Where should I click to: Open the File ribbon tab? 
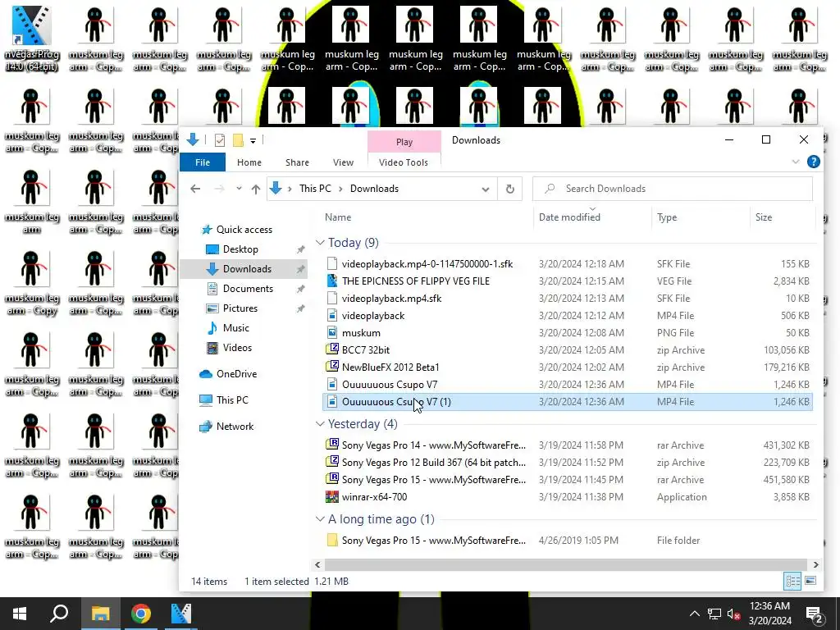click(x=203, y=162)
